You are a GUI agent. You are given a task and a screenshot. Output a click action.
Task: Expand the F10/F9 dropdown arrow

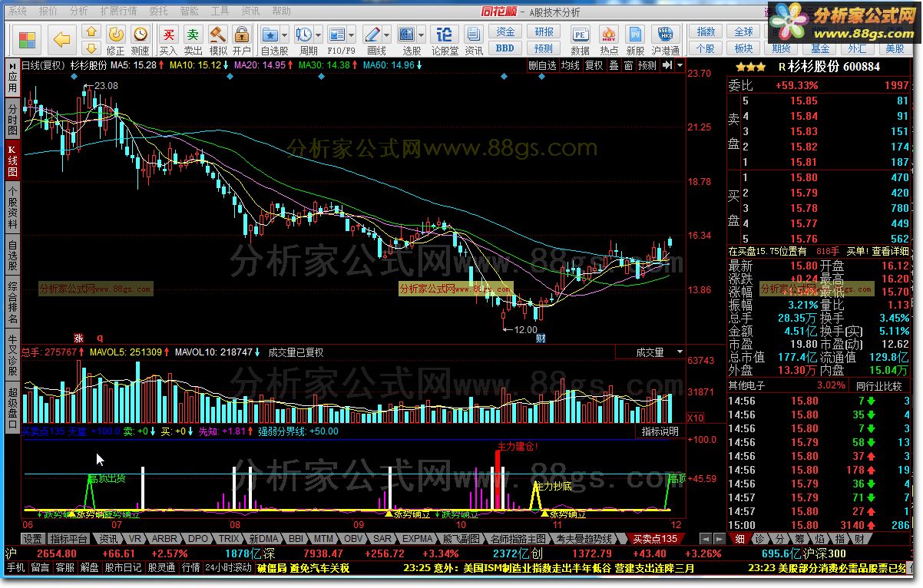pos(352,35)
